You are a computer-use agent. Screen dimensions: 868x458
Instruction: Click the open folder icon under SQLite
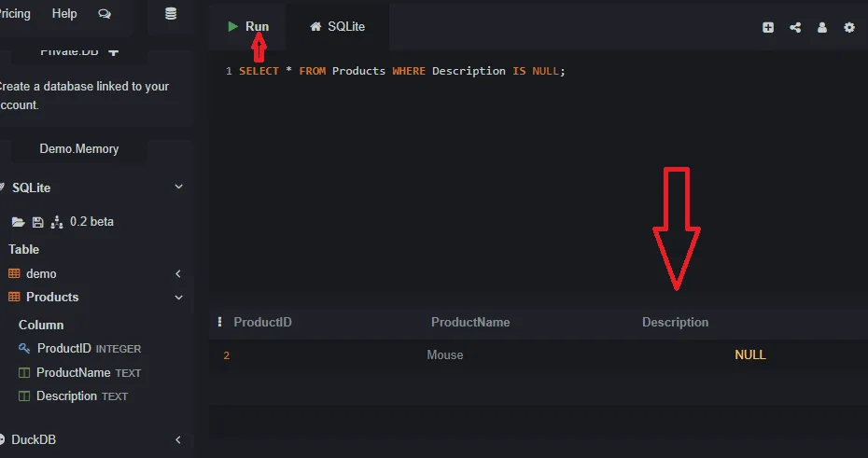(17, 222)
